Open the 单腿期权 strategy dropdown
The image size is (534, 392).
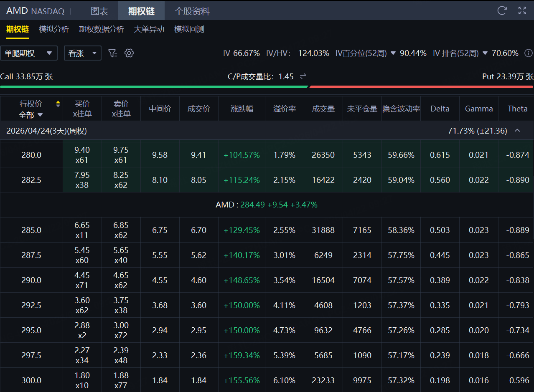(x=29, y=53)
